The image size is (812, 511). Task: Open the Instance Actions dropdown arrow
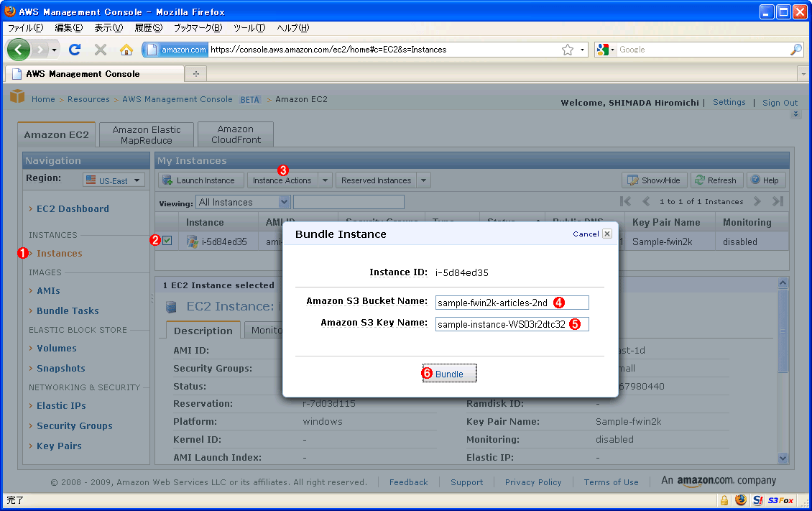pos(326,180)
